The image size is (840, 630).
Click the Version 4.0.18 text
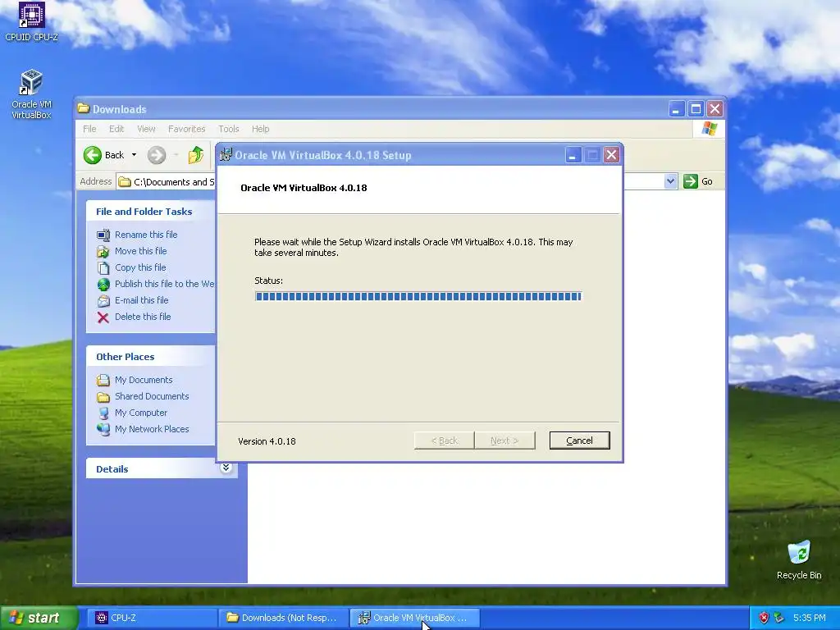(267, 441)
